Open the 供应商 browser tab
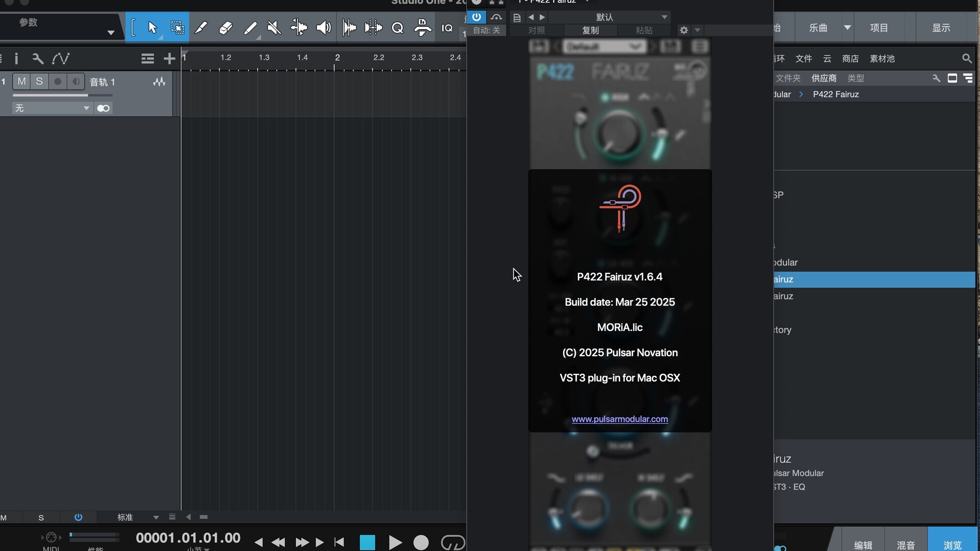Viewport: 980px width, 551px height. 824,78
